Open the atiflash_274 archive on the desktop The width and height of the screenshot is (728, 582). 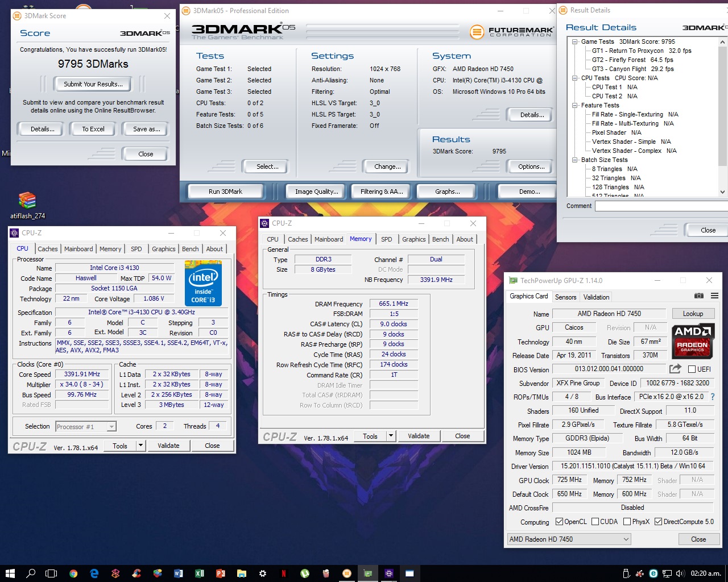tap(27, 206)
